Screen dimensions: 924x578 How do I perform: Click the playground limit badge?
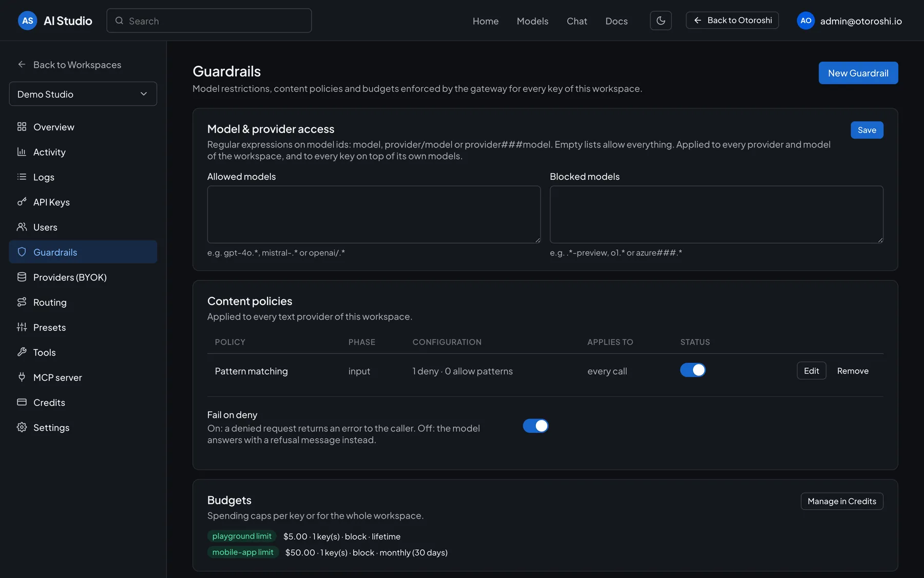tap(242, 536)
